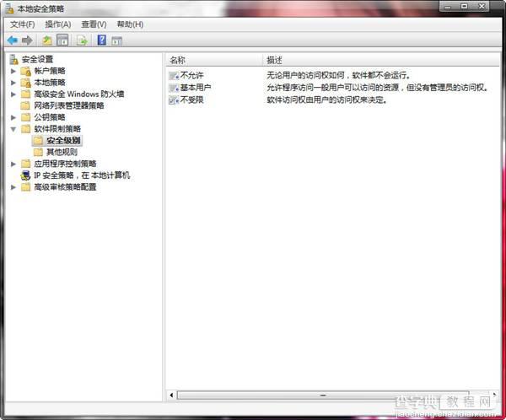Click the title bar 本地安全策略 app icon
The height and width of the screenshot is (420, 506).
(x=9, y=8)
